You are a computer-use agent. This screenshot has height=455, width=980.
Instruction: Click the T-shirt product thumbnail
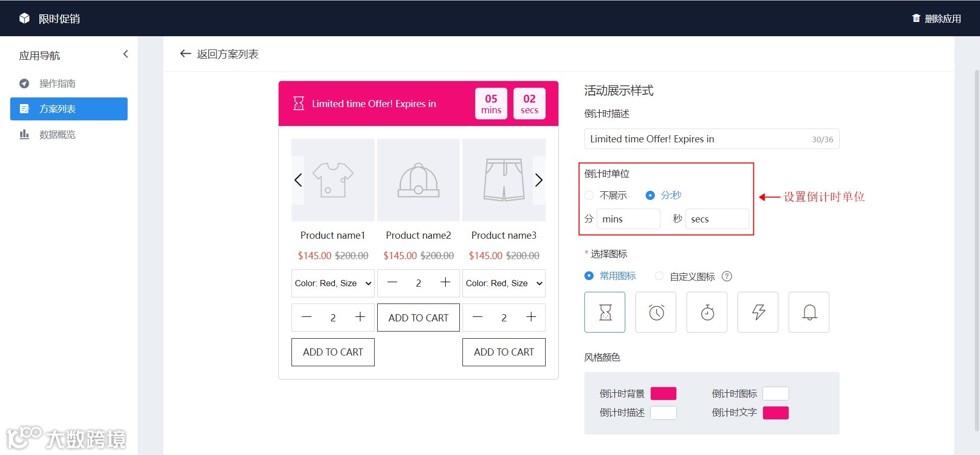tap(333, 180)
